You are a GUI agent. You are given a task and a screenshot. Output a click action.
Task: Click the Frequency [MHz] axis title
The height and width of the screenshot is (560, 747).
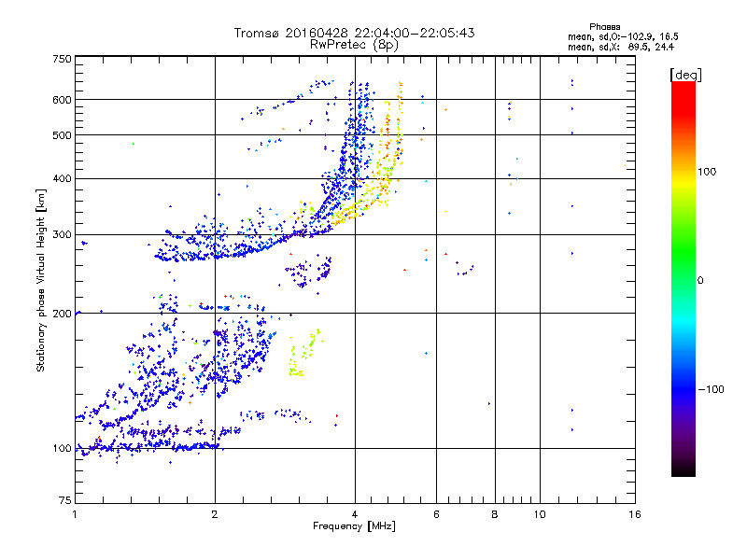[354, 526]
